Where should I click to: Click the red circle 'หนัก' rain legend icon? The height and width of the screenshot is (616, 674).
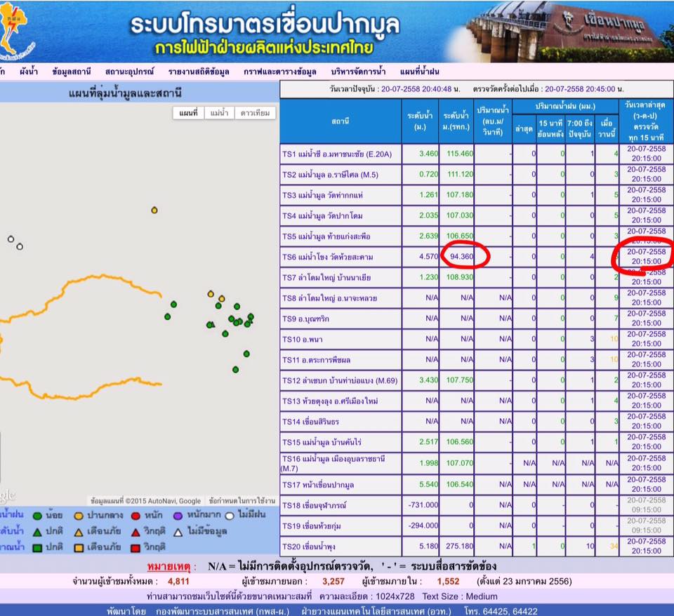136,516
